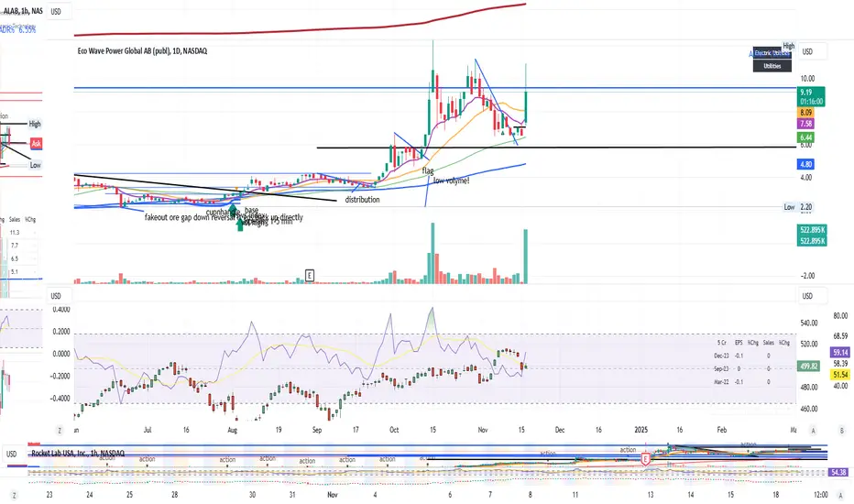Click the Nov label on the main time axis
The width and height of the screenshot is (854, 504).
pyautogui.click(x=483, y=430)
